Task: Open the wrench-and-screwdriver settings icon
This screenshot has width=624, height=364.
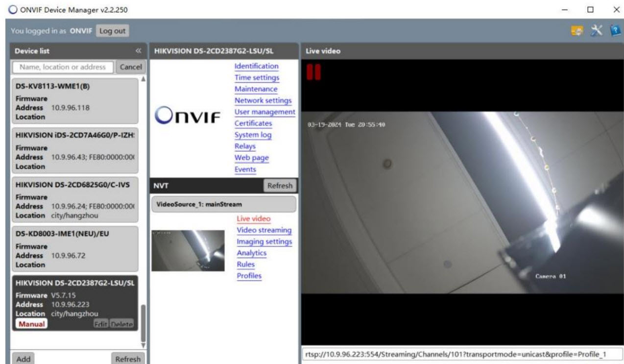Action: pos(595,31)
